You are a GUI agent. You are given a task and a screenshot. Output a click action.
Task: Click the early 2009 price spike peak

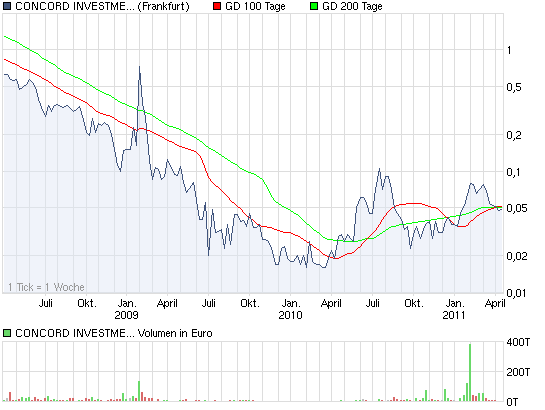point(139,67)
